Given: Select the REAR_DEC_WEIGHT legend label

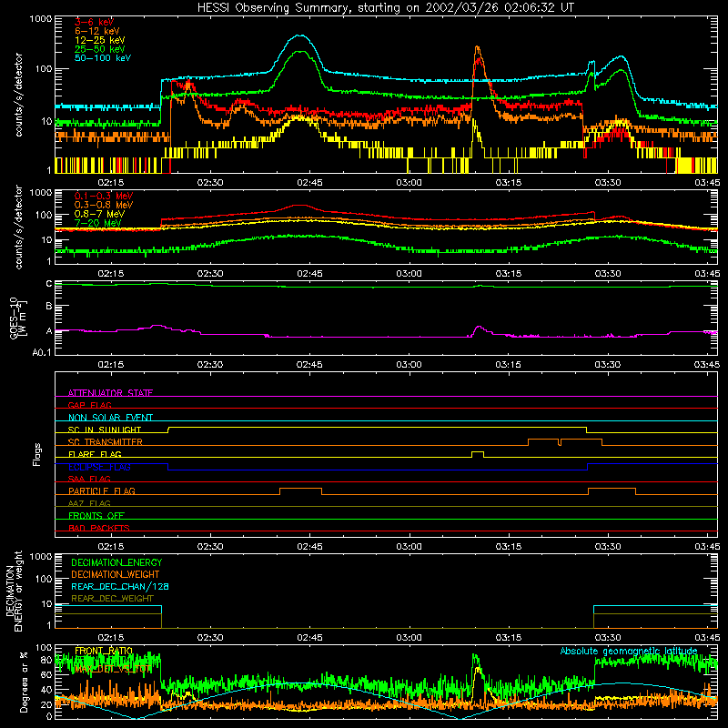Looking at the screenshot, I should [112, 599].
